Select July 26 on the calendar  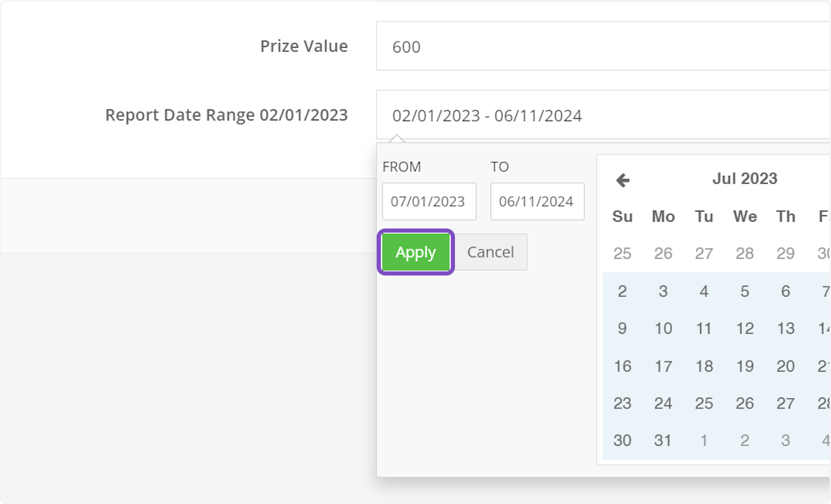pyautogui.click(x=744, y=403)
